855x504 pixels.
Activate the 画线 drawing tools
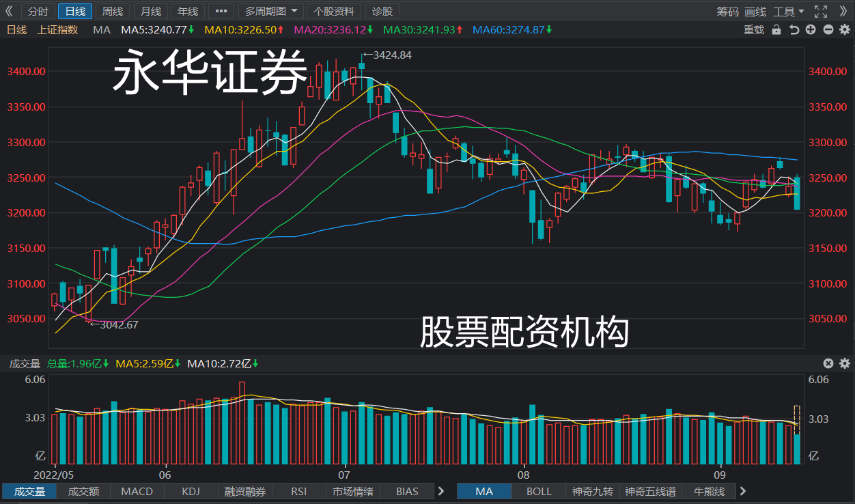[x=755, y=12]
